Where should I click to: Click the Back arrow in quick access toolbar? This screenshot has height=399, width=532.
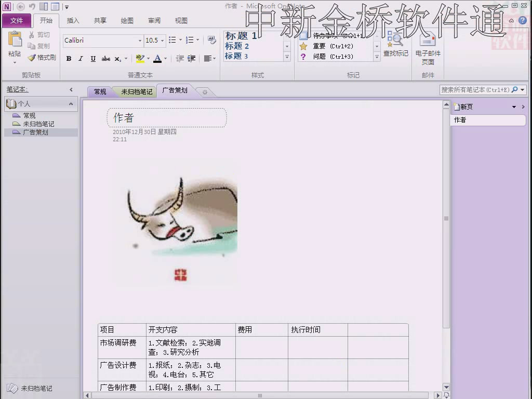20,6
